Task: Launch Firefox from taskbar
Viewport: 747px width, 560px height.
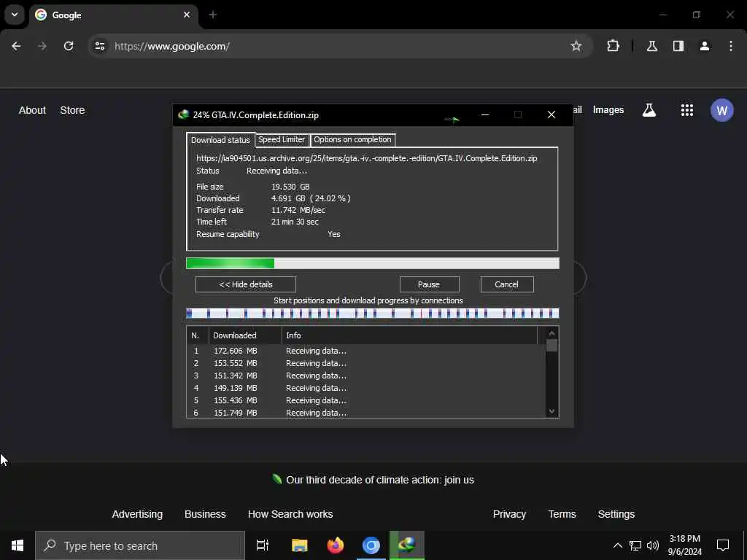Action: (x=336, y=545)
